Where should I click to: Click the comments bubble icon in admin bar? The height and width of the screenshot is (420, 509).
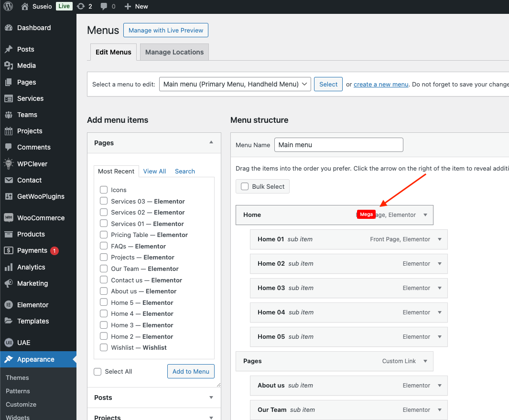click(x=104, y=6)
